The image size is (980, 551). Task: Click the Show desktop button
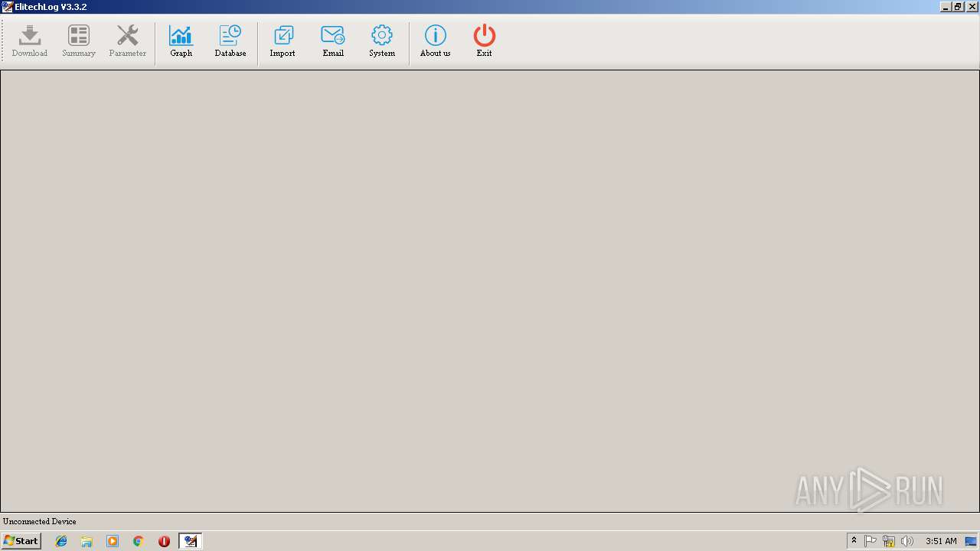[x=972, y=541]
